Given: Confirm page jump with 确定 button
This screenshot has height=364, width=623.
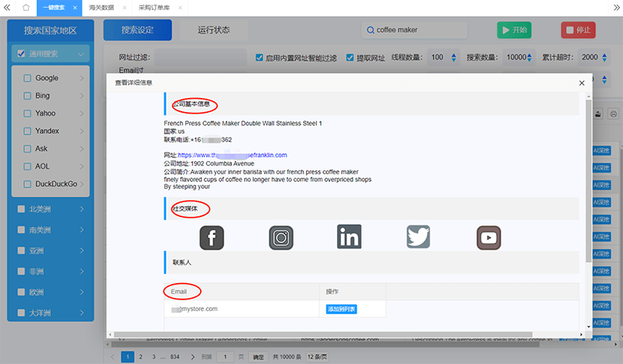Looking at the screenshot, I should tap(259, 357).
